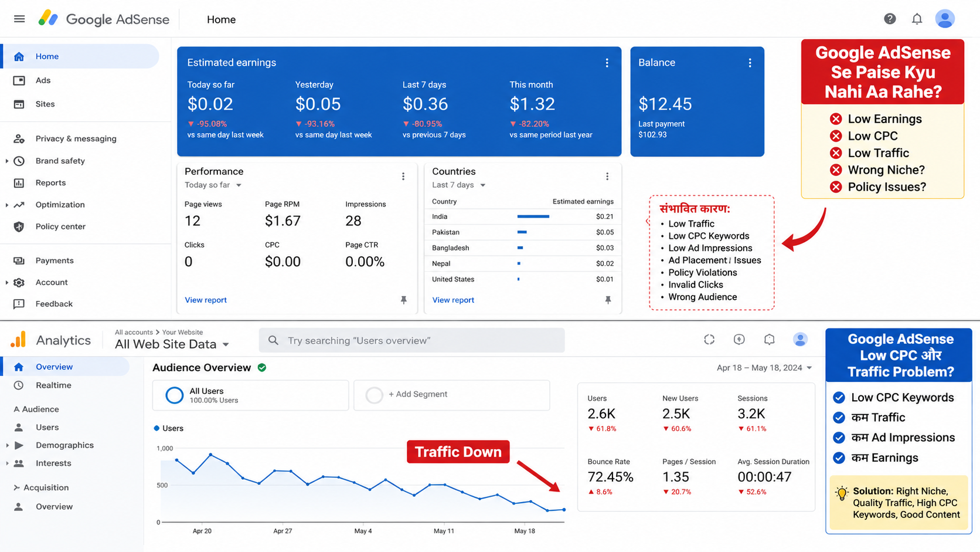Click the Feedback icon in the sidebar
Screen dimensions: 980x552
(19, 304)
